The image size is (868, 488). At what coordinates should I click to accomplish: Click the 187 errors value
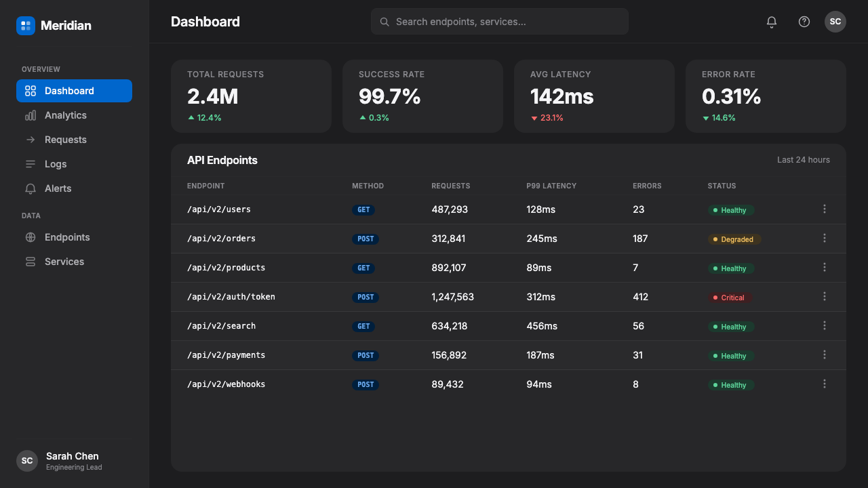640,239
